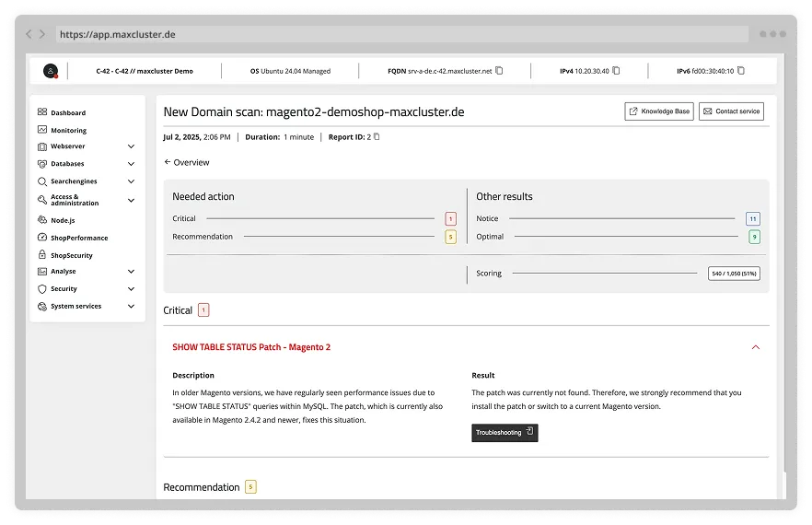Expand the Searchengines menu chevron
The width and height of the screenshot is (812, 525).
point(131,181)
